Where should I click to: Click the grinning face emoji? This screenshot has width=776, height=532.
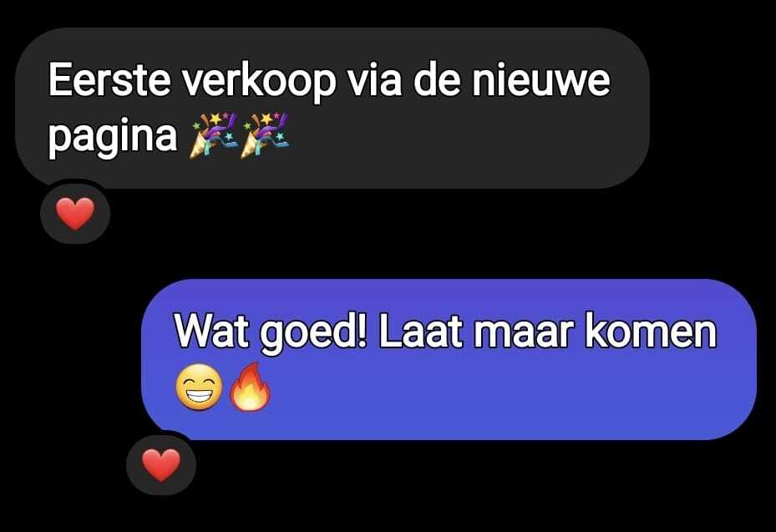pos(199,387)
